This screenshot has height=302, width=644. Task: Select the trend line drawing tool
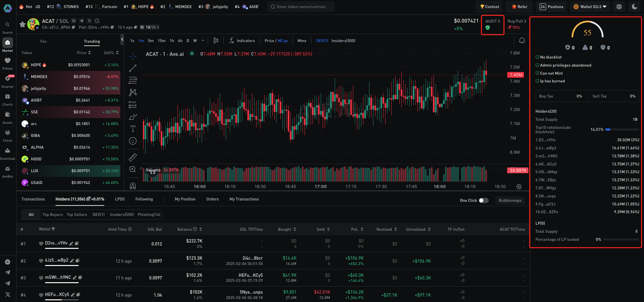click(133, 68)
